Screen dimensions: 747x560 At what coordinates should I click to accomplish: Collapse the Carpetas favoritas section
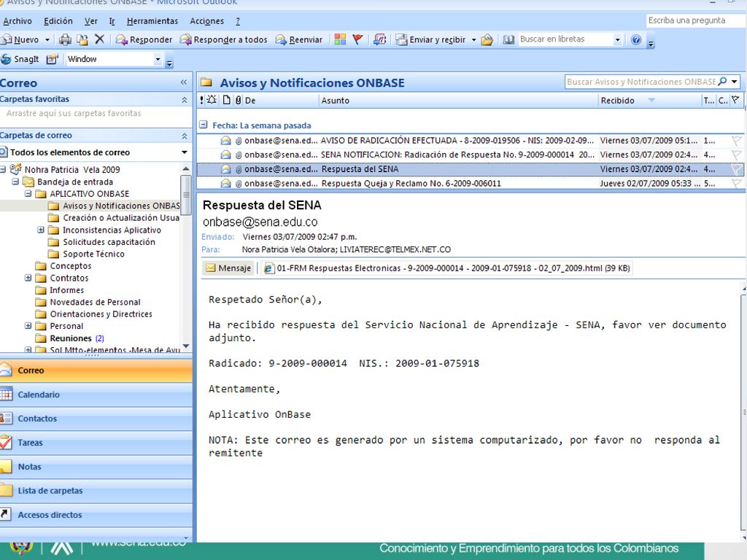(x=185, y=99)
